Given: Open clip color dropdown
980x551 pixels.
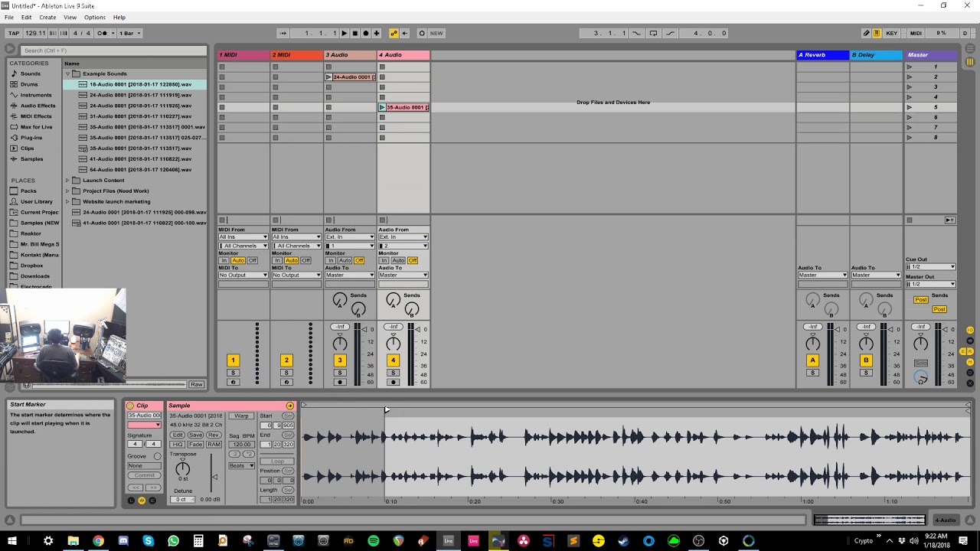Looking at the screenshot, I should coord(144,425).
